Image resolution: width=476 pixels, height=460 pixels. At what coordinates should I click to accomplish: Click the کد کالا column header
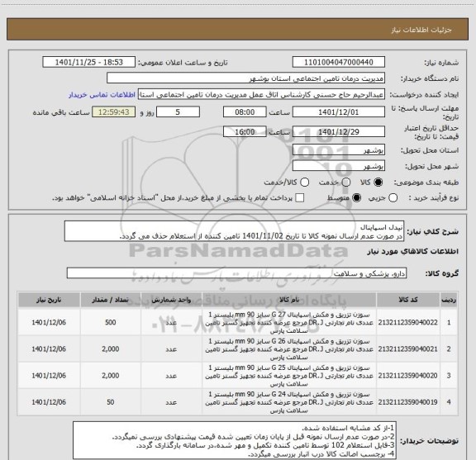point(408,300)
